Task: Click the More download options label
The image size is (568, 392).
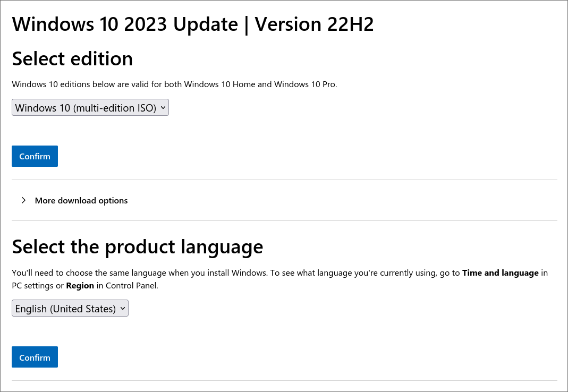Action: pyautogui.click(x=81, y=201)
